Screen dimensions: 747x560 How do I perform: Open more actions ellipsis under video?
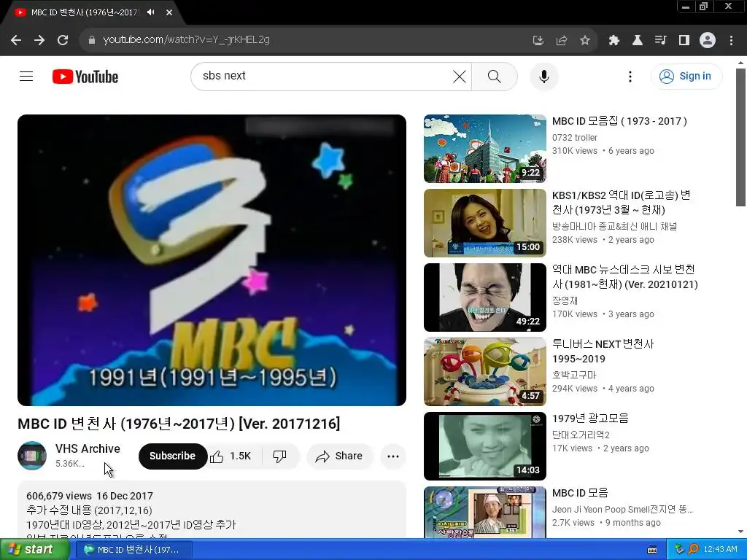click(393, 456)
